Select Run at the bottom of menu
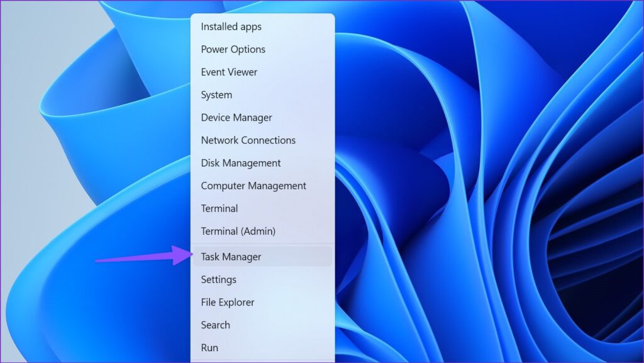The width and height of the screenshot is (644, 363). pyautogui.click(x=209, y=347)
